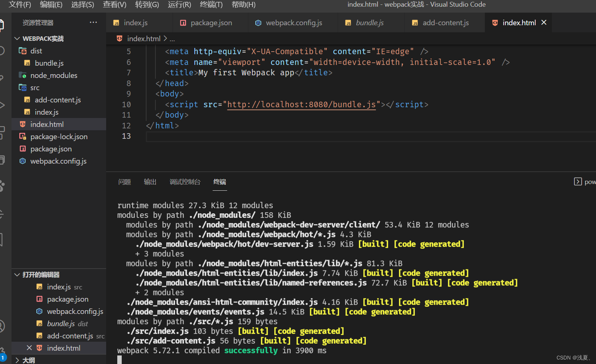Click the HTML5 icon in the breadcrumb
596x364 pixels.
coord(119,39)
